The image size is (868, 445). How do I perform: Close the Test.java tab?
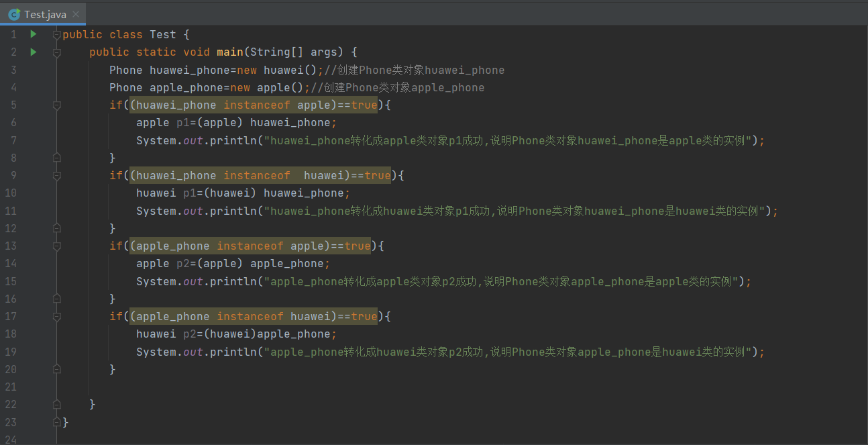pos(75,14)
